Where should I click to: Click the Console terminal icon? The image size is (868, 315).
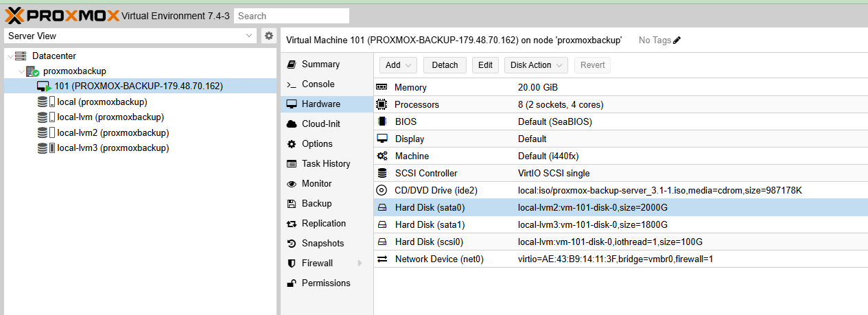pyautogui.click(x=291, y=84)
